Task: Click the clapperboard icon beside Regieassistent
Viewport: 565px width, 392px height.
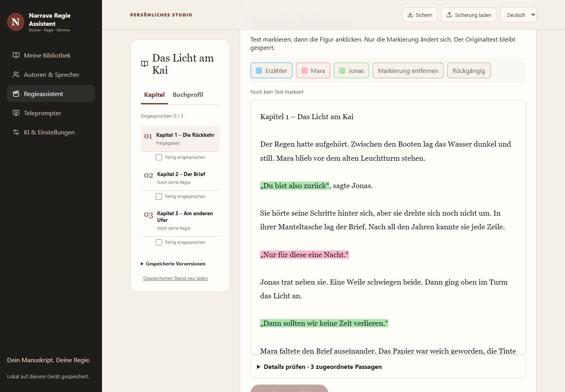Action: [16, 94]
